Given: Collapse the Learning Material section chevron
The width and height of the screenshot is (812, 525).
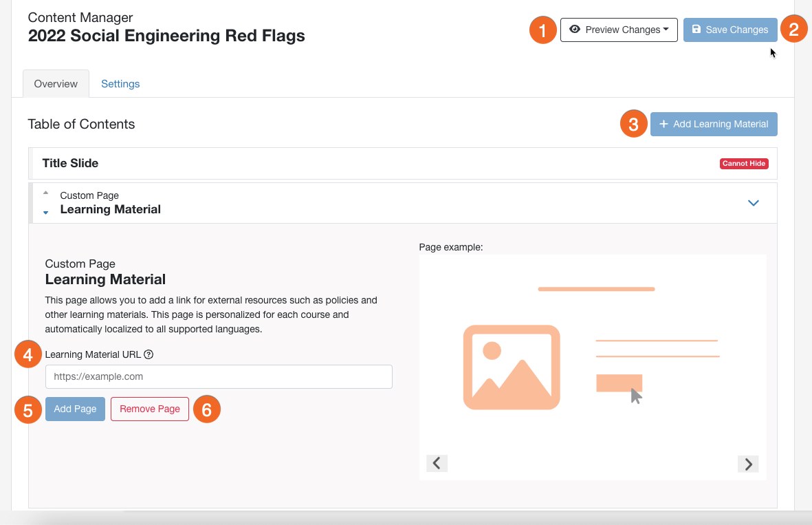Looking at the screenshot, I should (754, 203).
